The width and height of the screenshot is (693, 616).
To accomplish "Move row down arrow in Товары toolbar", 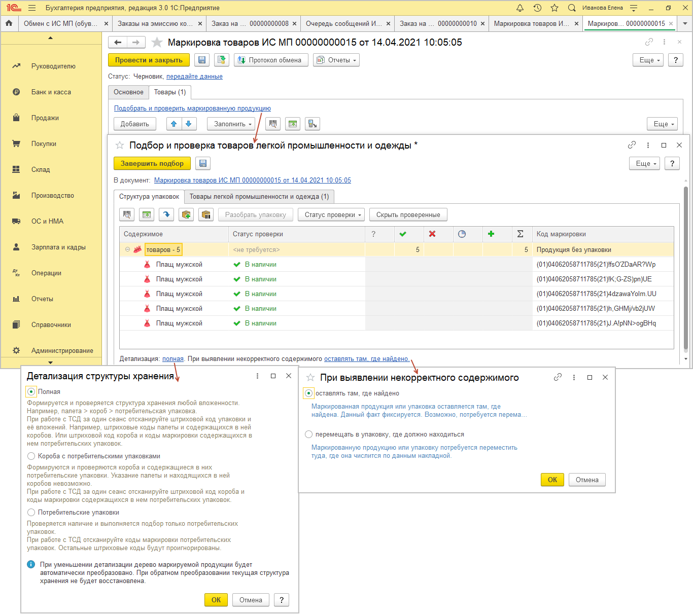I will click(189, 124).
